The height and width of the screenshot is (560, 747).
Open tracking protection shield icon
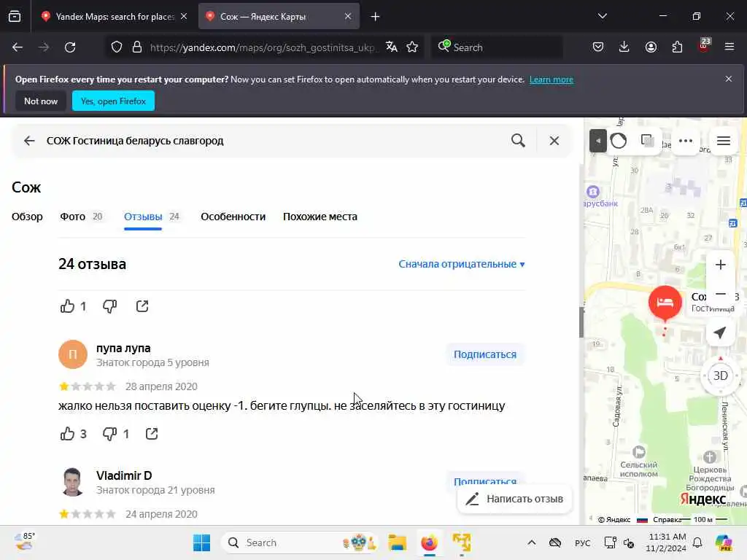tap(117, 47)
